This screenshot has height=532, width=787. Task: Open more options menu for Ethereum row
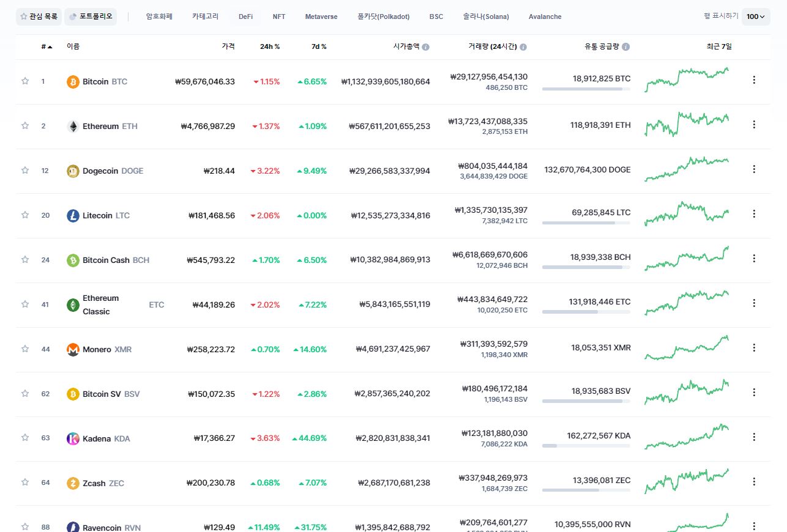tap(754, 124)
